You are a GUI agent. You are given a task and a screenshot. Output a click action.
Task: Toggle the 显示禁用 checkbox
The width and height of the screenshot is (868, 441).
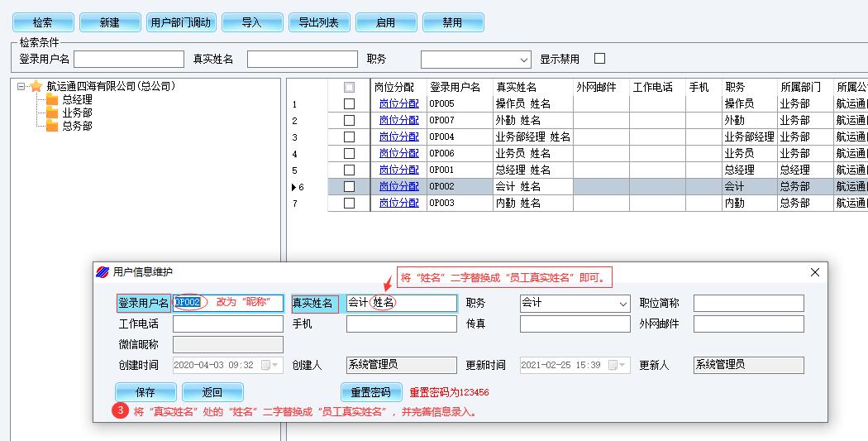600,59
